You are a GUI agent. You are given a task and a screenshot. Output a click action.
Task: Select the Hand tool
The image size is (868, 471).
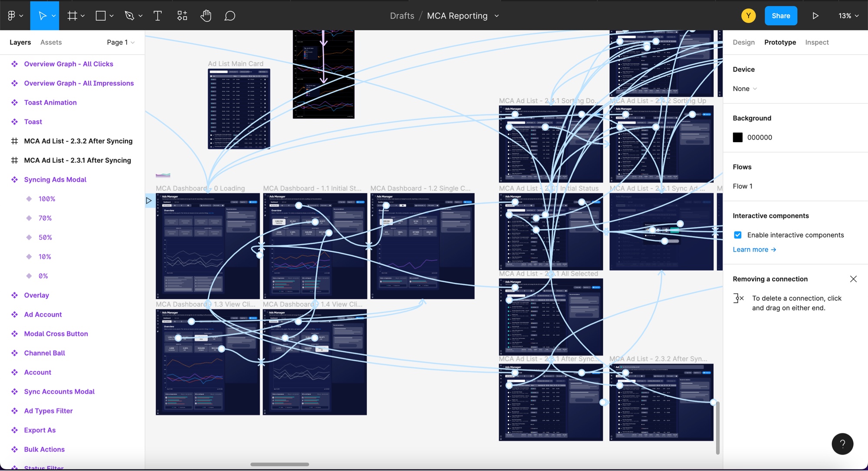pyautogui.click(x=206, y=16)
